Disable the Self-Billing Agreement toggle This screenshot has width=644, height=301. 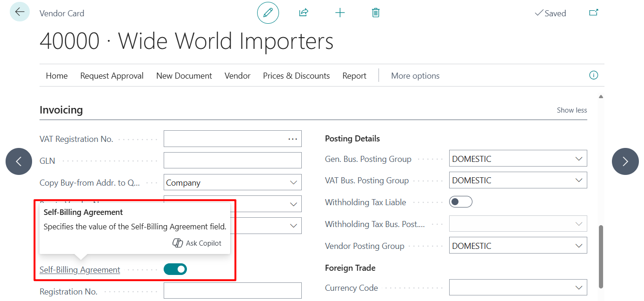175,269
